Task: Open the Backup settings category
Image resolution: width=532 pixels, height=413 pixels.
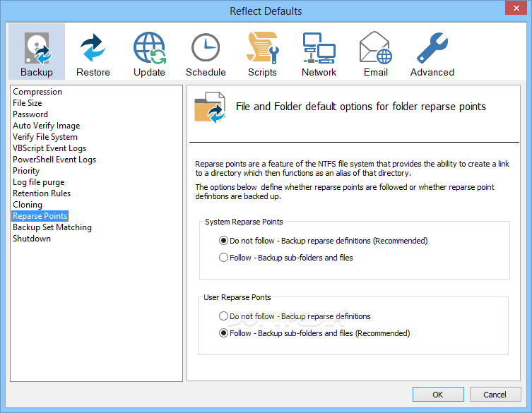Action: click(x=37, y=52)
